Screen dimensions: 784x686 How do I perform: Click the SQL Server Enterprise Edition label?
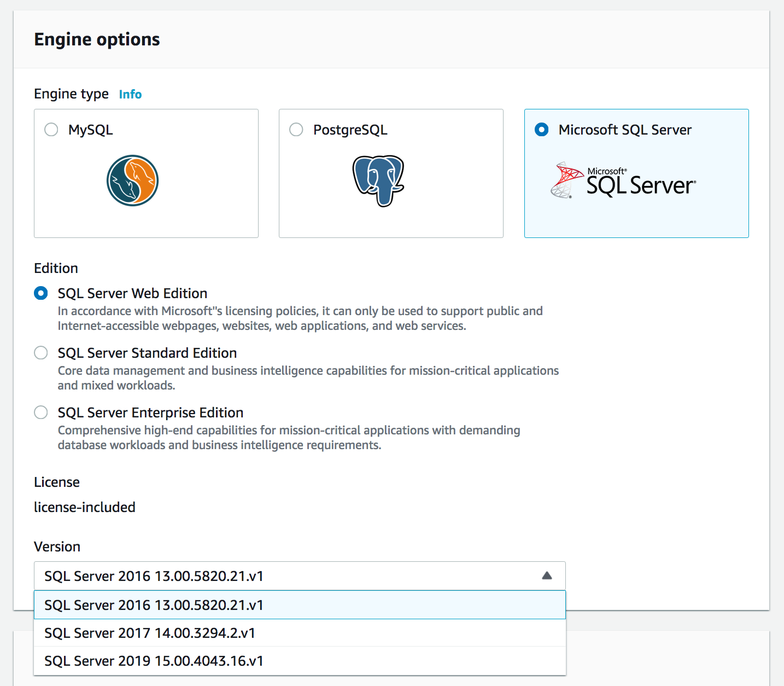pos(150,412)
